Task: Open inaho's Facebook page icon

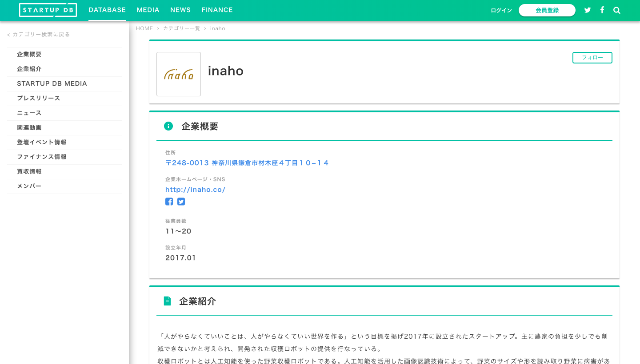Action: (x=169, y=201)
